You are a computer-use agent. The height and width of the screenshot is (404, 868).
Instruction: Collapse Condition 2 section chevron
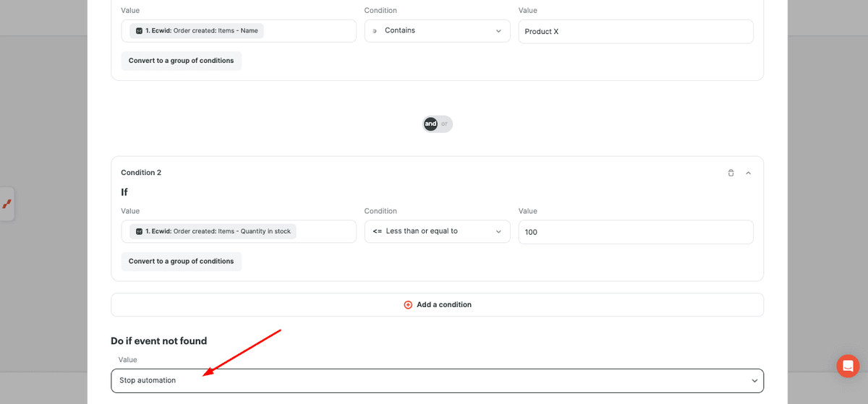click(x=748, y=173)
